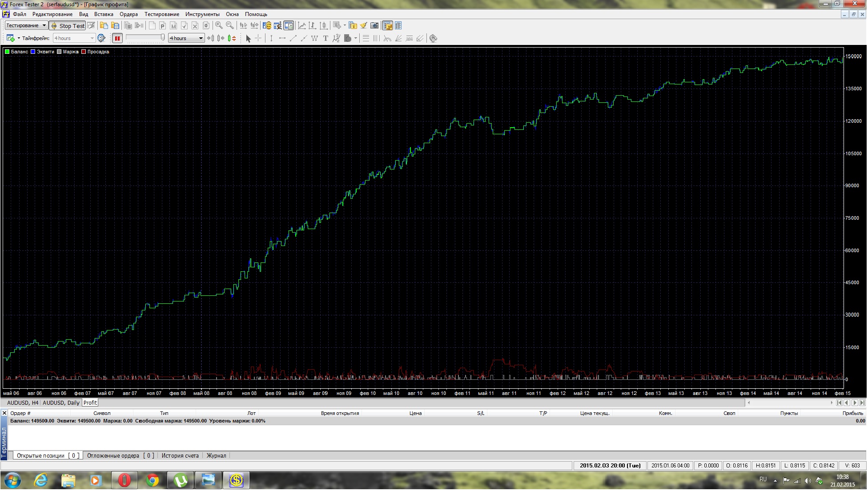Viewport: 868px width, 491px height.
Task: Open the enabled 4 hours speed dropdown
Action: coord(186,38)
